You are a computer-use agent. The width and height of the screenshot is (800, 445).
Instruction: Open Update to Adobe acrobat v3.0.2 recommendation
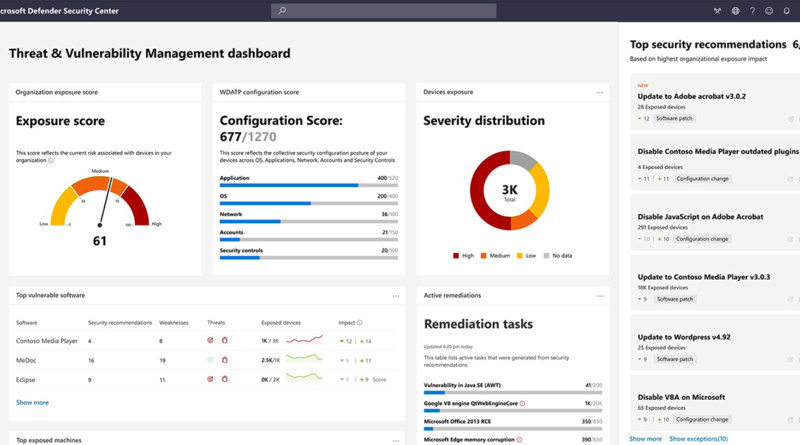point(691,96)
